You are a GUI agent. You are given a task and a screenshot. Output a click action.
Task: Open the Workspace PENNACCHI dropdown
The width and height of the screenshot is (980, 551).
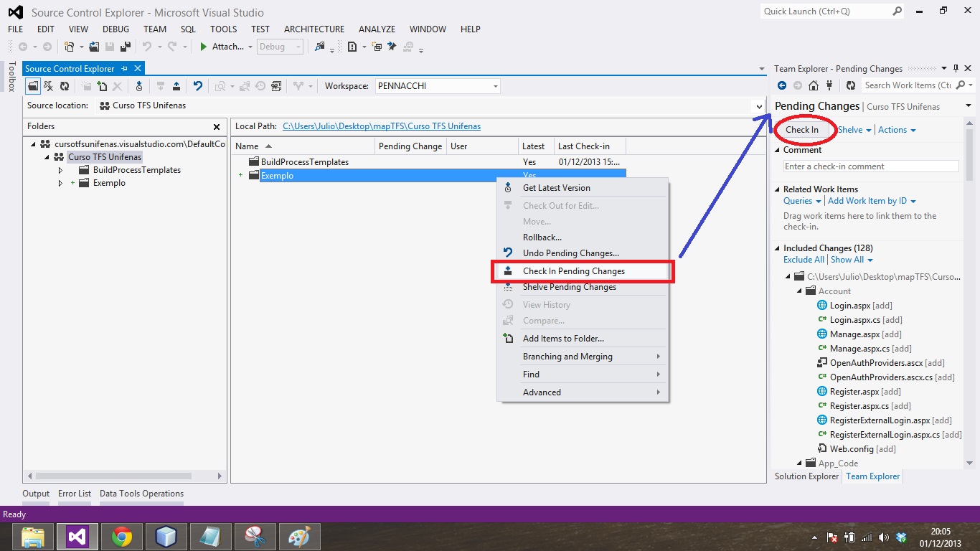click(495, 86)
